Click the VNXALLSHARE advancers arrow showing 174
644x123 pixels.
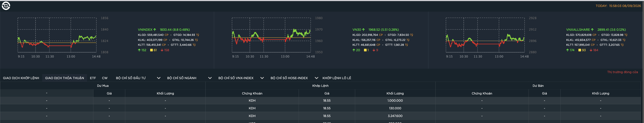coord(568,50)
